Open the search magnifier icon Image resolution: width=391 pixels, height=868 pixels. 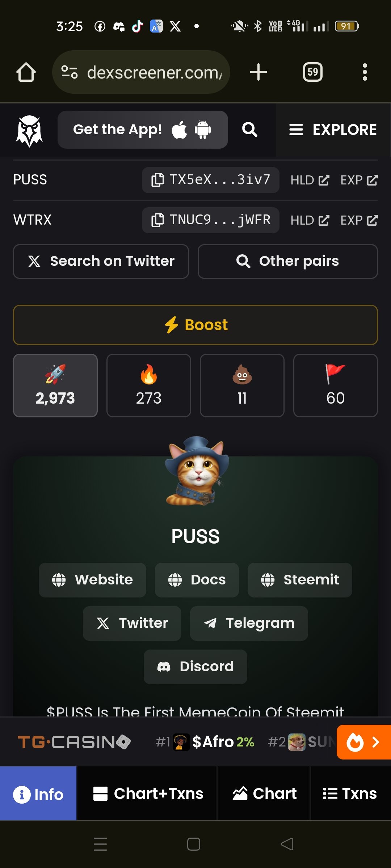[x=249, y=129]
